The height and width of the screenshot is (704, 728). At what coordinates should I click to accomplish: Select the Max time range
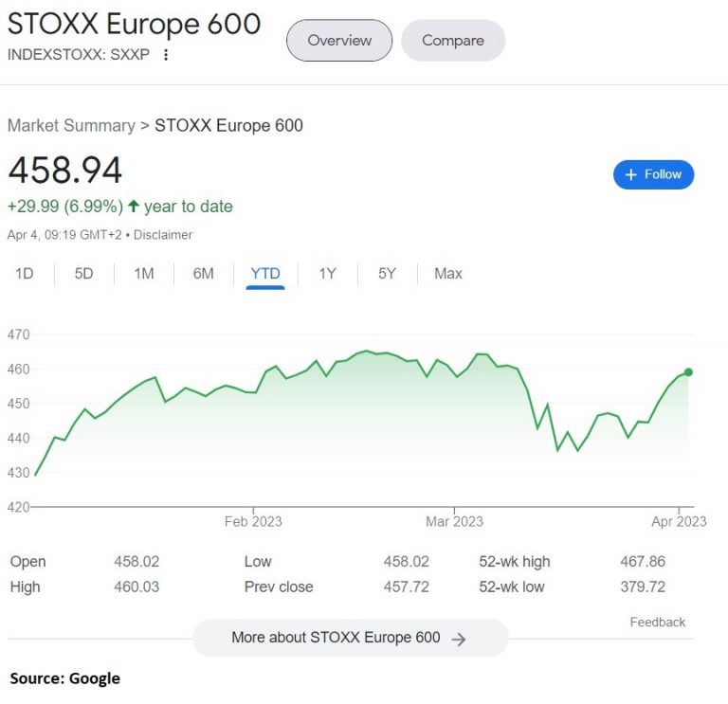click(x=448, y=274)
